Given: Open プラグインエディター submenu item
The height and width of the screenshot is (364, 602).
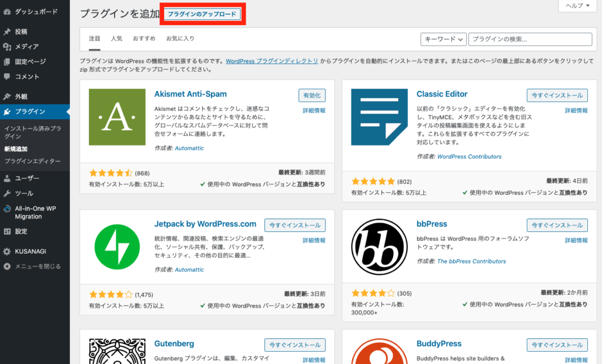Looking at the screenshot, I should pyautogui.click(x=32, y=161).
